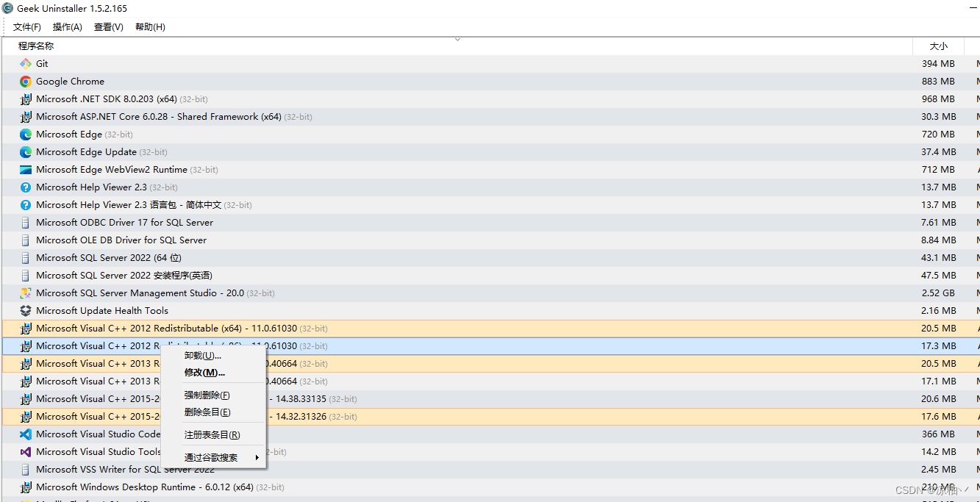The image size is (980, 502).
Task: Select Microsoft ODBC Driver 17 for SQL Server
Action: tap(124, 223)
